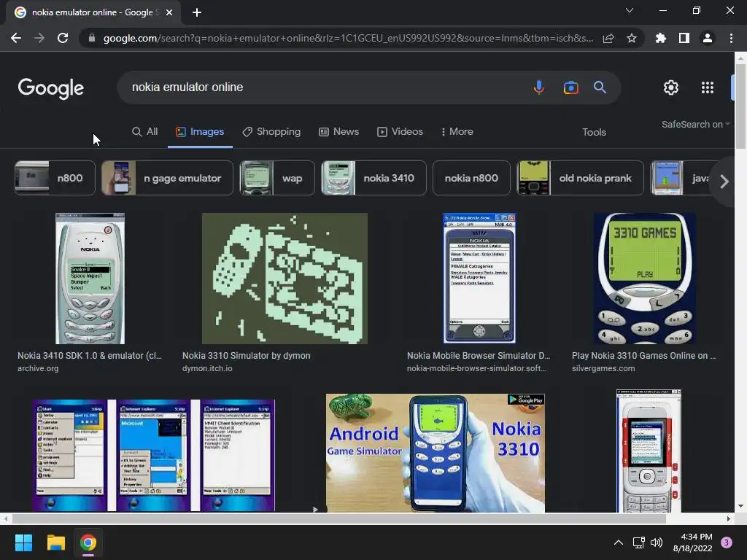Toggle Chrome side panel icon
This screenshot has height=560, width=747.
684,38
